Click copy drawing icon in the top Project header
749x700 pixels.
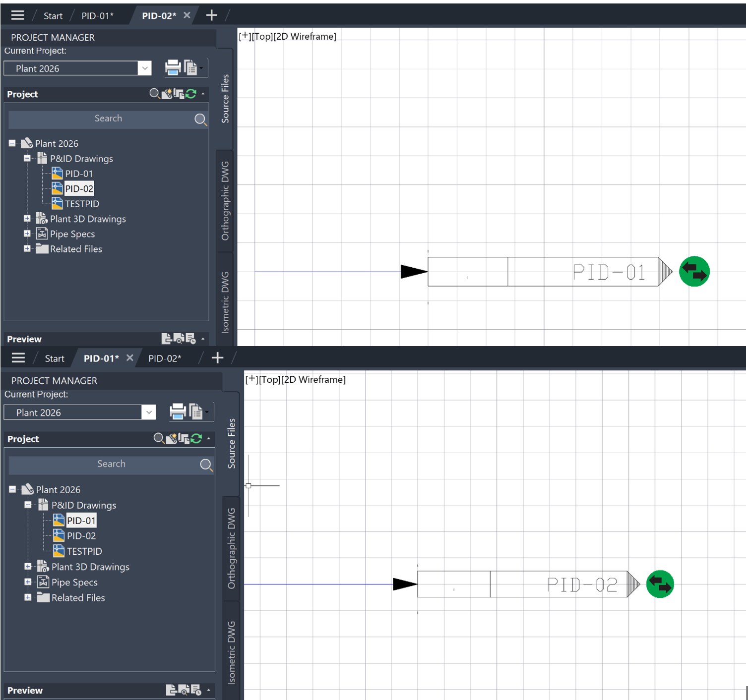tap(179, 94)
